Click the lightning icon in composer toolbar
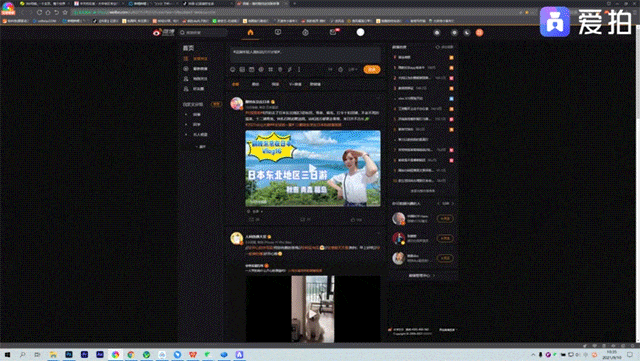640x361 pixels. coord(289,69)
